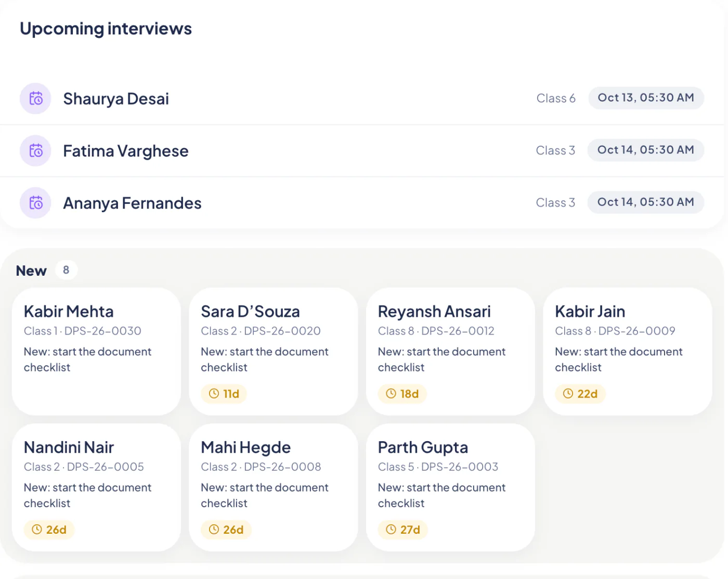
Task: Open the Reyansh Ansari applicant name
Action: [434, 312]
